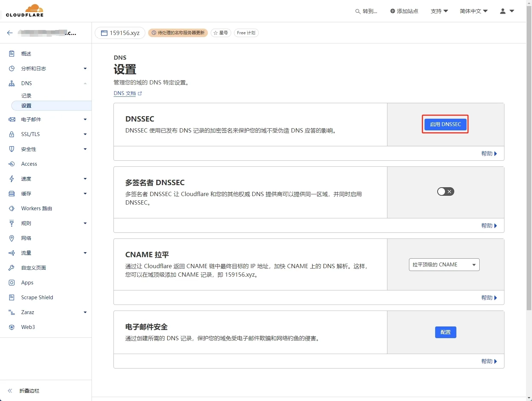This screenshot has width=532, height=401.
Task: Open the 简体中文 language dropdown
Action: [x=474, y=11]
